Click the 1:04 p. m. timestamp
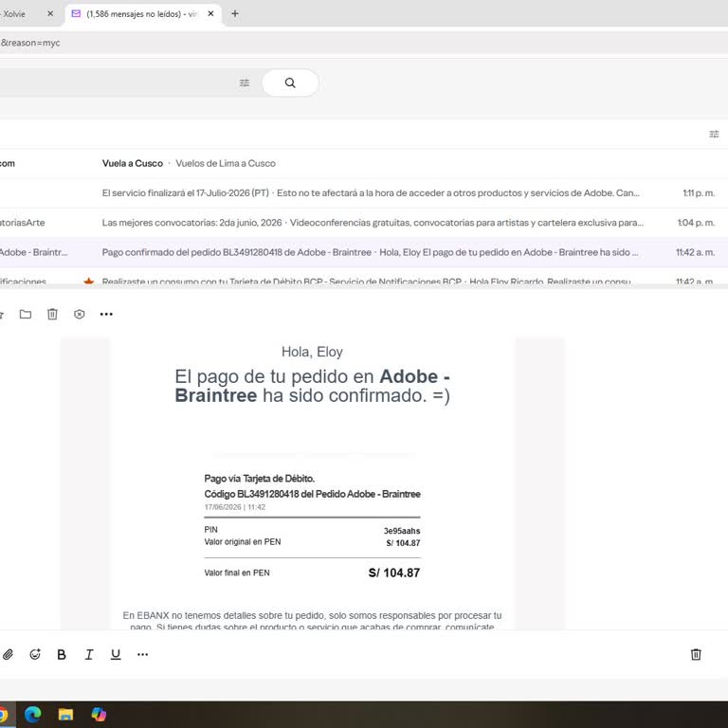This screenshot has width=728, height=728. [696, 223]
